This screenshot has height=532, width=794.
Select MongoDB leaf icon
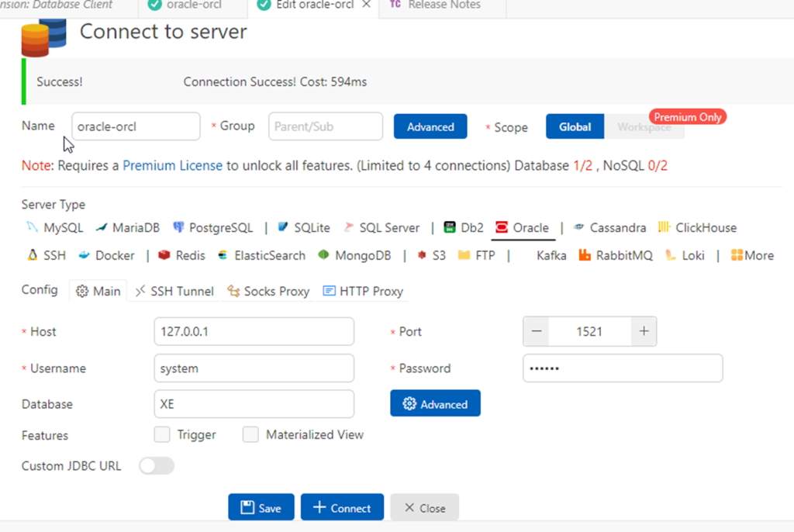click(x=323, y=256)
